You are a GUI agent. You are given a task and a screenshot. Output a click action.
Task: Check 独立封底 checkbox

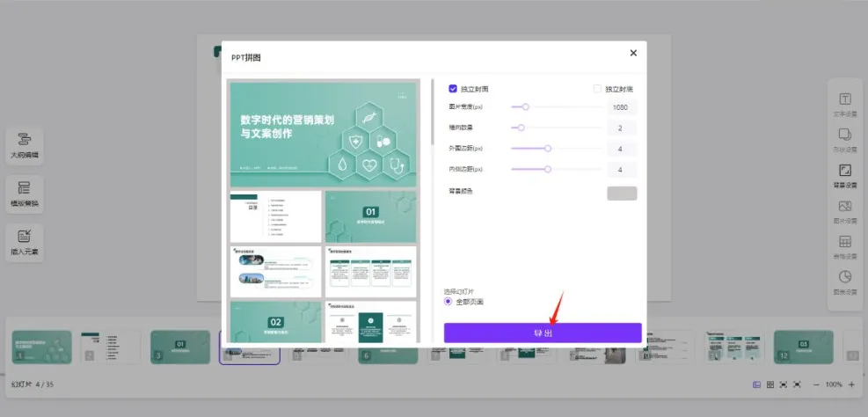pos(597,89)
